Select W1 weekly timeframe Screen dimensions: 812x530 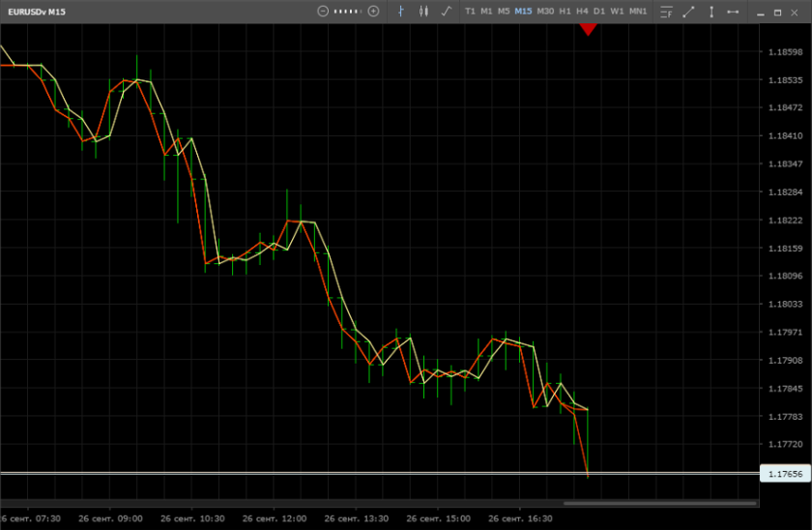(x=617, y=12)
